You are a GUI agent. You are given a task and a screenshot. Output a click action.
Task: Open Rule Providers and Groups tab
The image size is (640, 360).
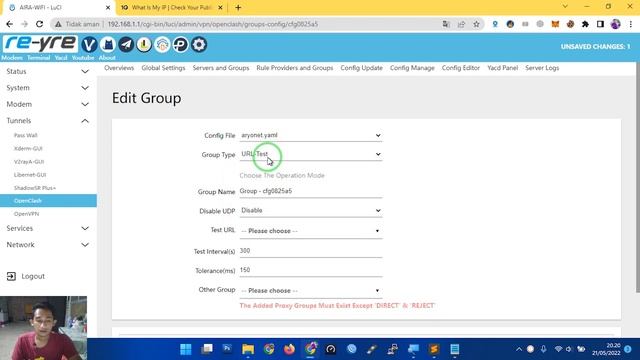[295, 68]
